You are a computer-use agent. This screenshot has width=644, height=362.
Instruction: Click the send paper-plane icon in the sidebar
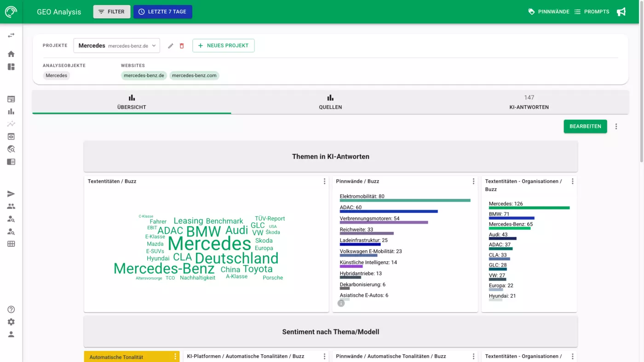point(11,194)
